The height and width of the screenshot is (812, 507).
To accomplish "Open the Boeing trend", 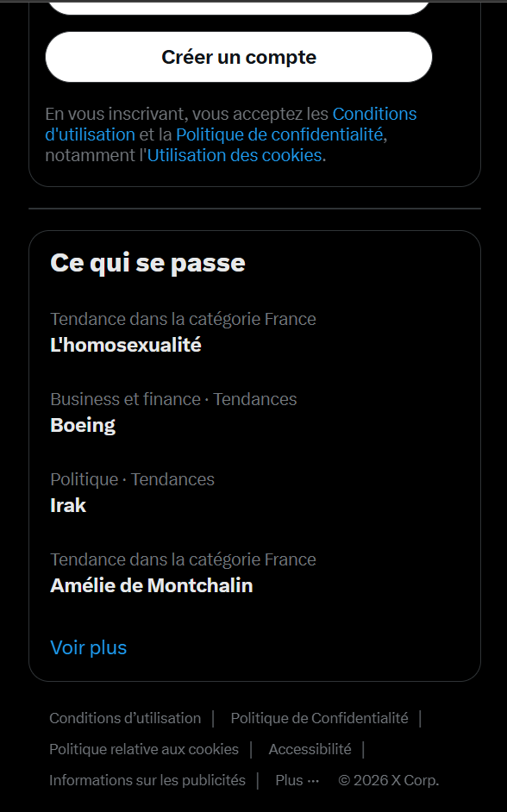I will (254, 413).
